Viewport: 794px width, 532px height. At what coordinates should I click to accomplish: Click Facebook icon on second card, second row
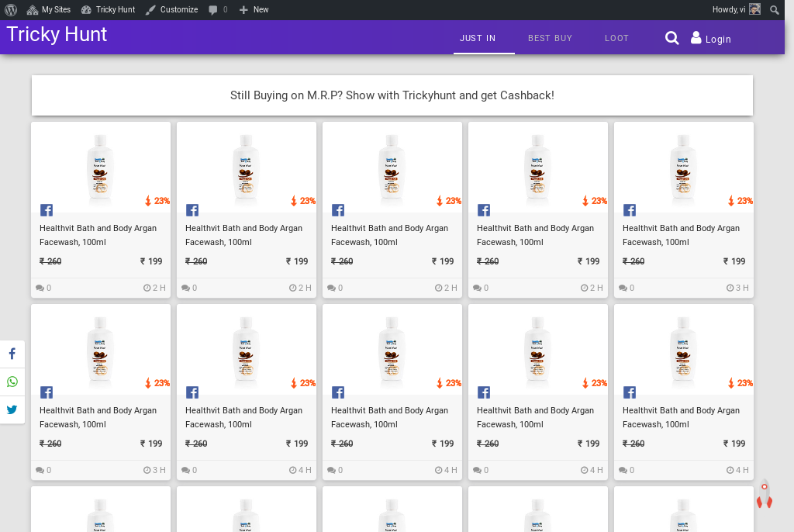(x=192, y=392)
